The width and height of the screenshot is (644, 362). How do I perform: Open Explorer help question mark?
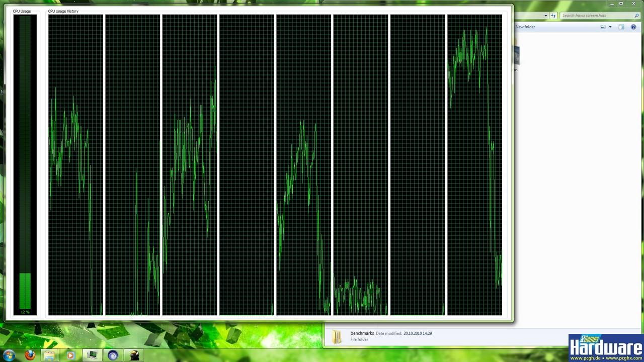[x=633, y=27]
